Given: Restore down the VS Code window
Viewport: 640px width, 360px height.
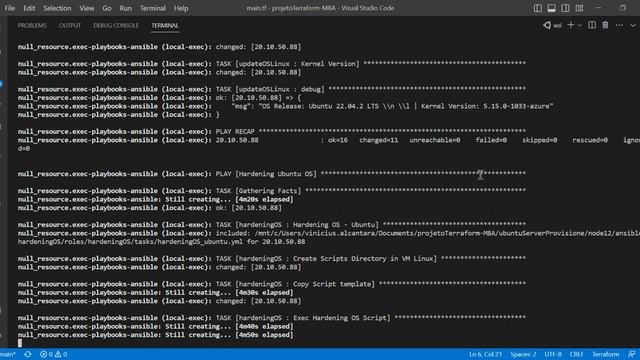Looking at the screenshot, I should click(622, 8).
